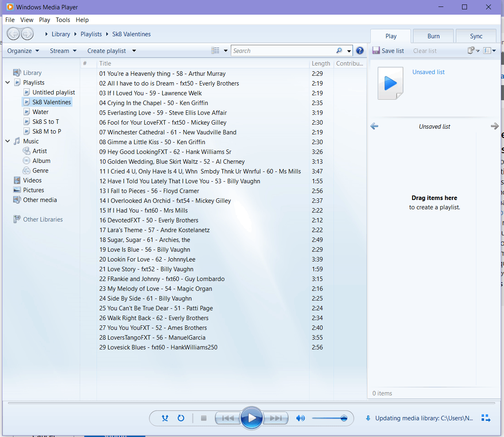The width and height of the screenshot is (504, 437).
Task: Switch to the Burn tab
Action: point(434,36)
